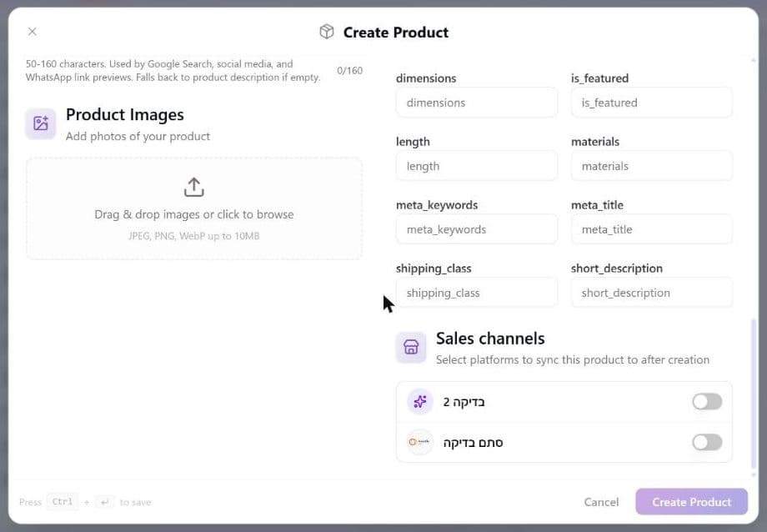The image size is (767, 532).
Task: Focus the shipping_class input field
Action: click(x=476, y=293)
